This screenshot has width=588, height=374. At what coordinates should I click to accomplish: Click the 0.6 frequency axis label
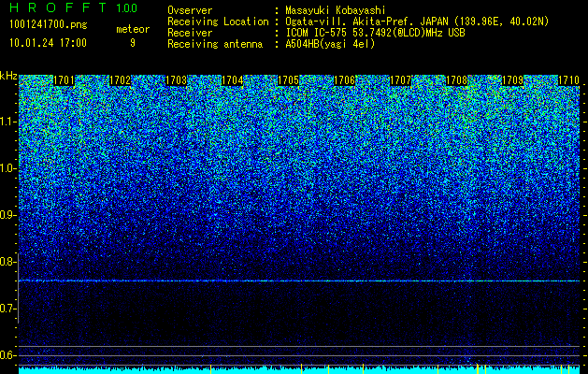tap(8, 355)
